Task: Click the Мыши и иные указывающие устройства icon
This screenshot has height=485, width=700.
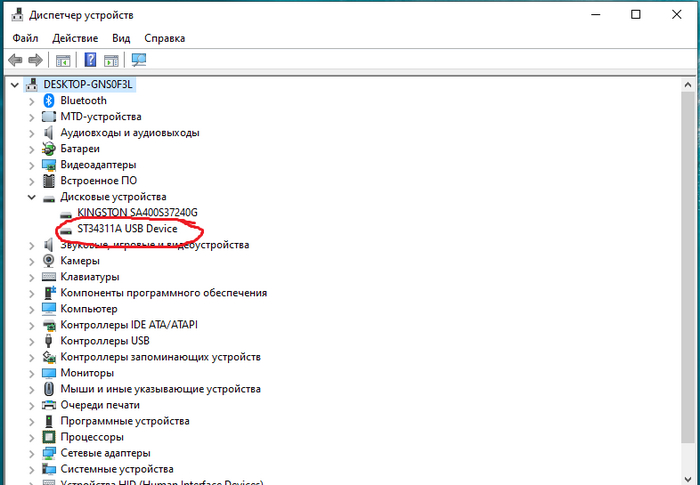Action: click(x=49, y=389)
